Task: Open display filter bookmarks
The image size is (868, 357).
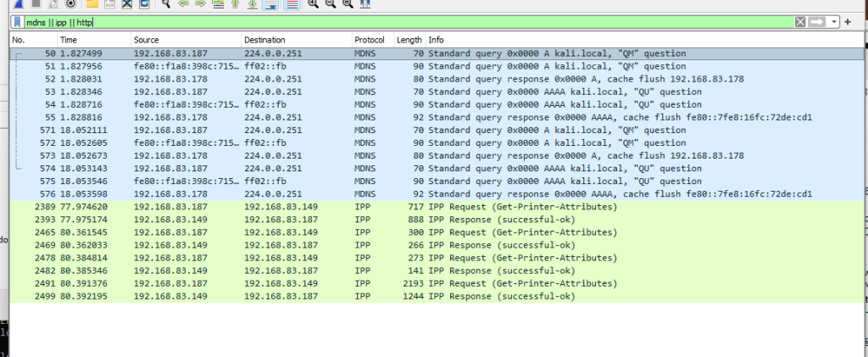Action: [x=17, y=22]
